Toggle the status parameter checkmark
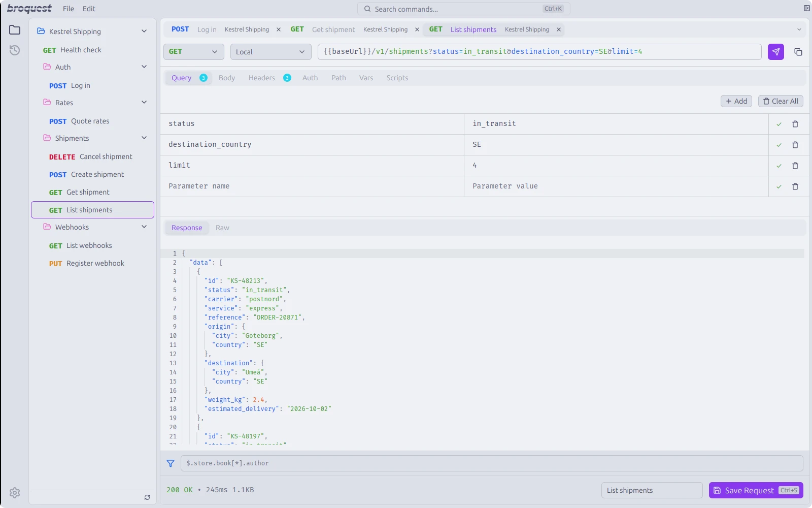 point(779,124)
